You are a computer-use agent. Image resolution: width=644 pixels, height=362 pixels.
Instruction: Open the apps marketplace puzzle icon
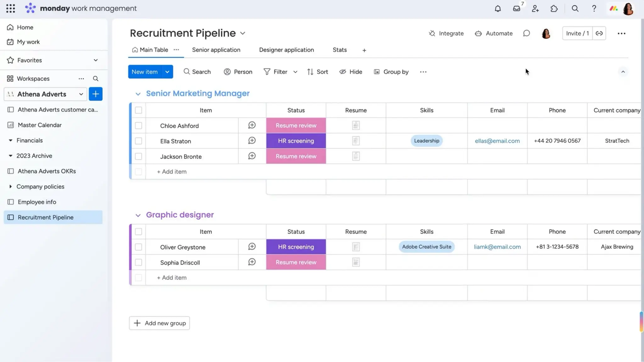[x=554, y=8]
